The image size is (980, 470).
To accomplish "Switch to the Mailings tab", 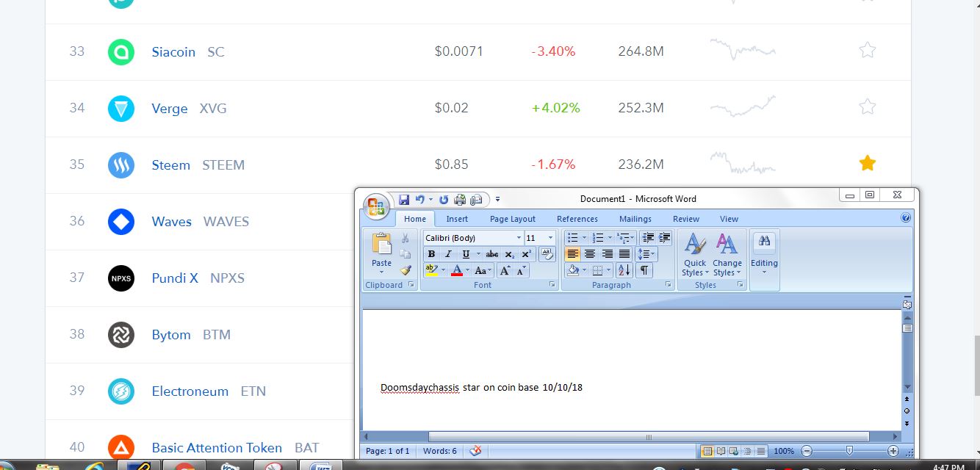I will (635, 219).
